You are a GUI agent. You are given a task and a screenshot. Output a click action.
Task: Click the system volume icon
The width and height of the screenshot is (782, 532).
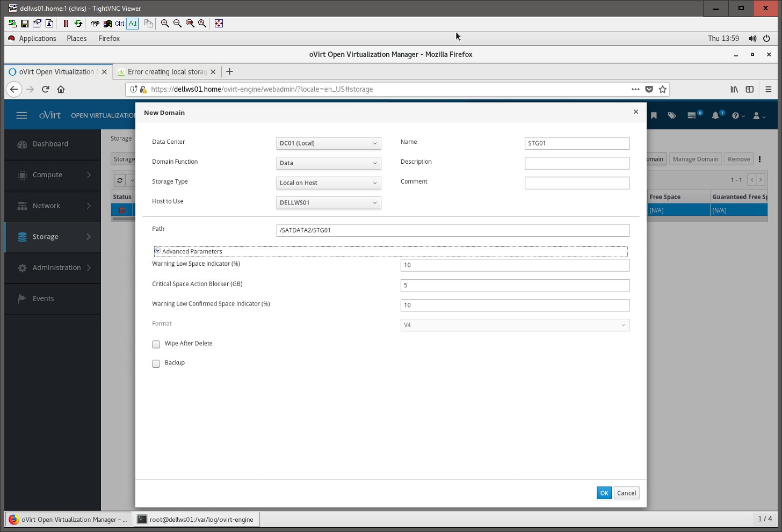coord(752,39)
